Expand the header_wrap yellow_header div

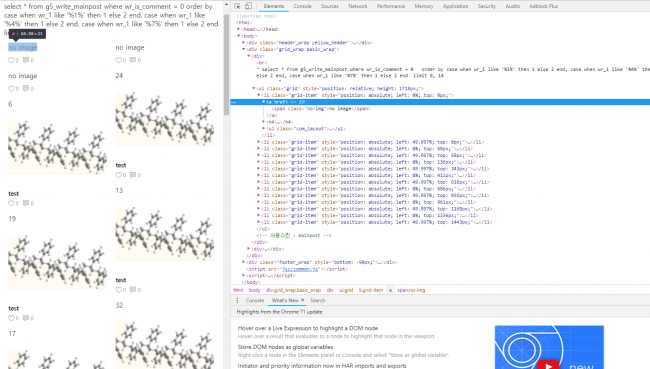pos(243,43)
